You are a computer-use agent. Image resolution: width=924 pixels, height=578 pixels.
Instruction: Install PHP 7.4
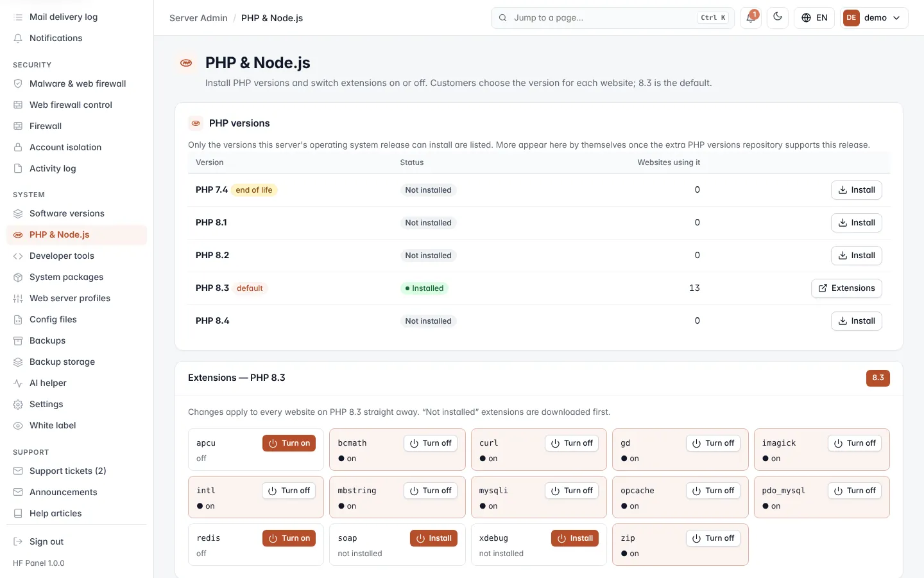pyautogui.click(x=856, y=190)
